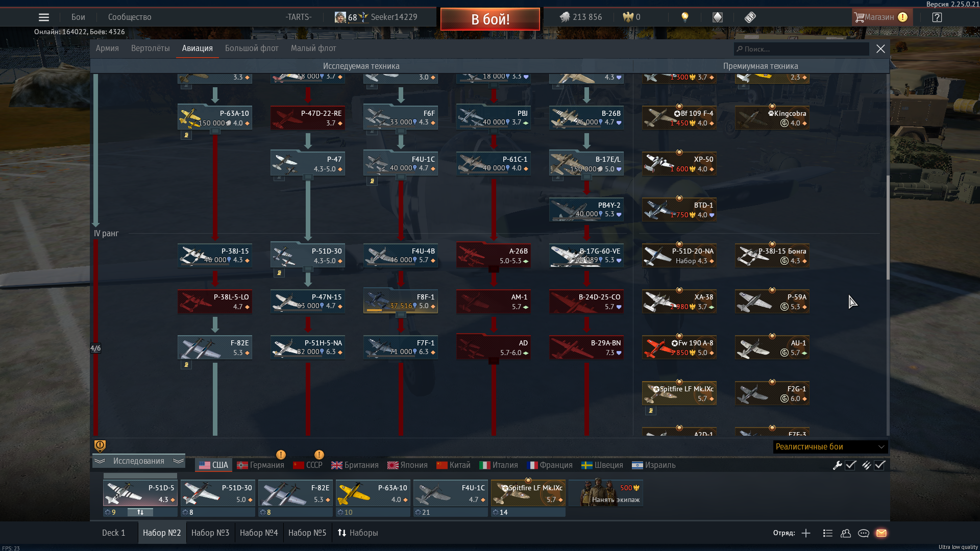Viewport: 980px width, 551px height.
Task: Click the exclamation badge above СССР
Action: point(319,455)
